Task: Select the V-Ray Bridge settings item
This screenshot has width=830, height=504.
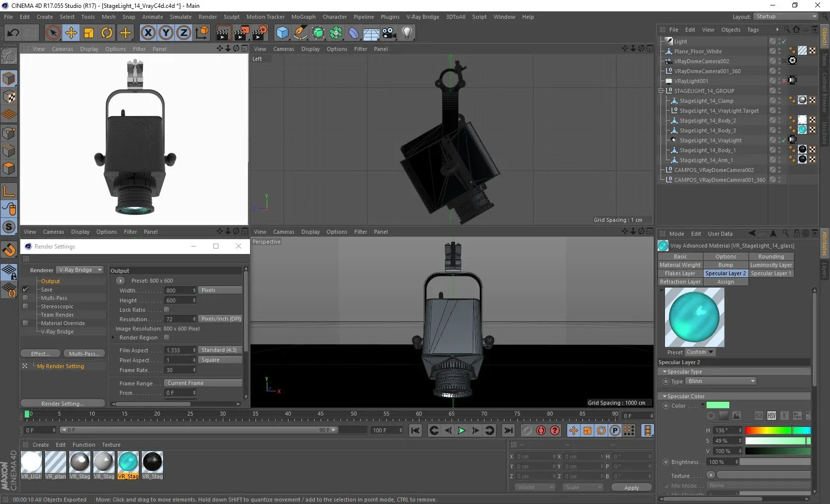Action: coord(57,332)
